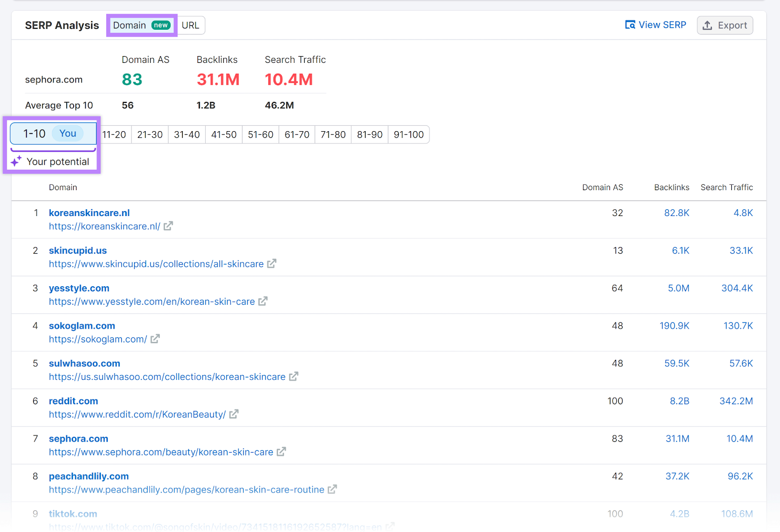Image resolution: width=780 pixels, height=532 pixels.
Task: Open sephora.com domain link in table
Action: [x=78, y=438]
